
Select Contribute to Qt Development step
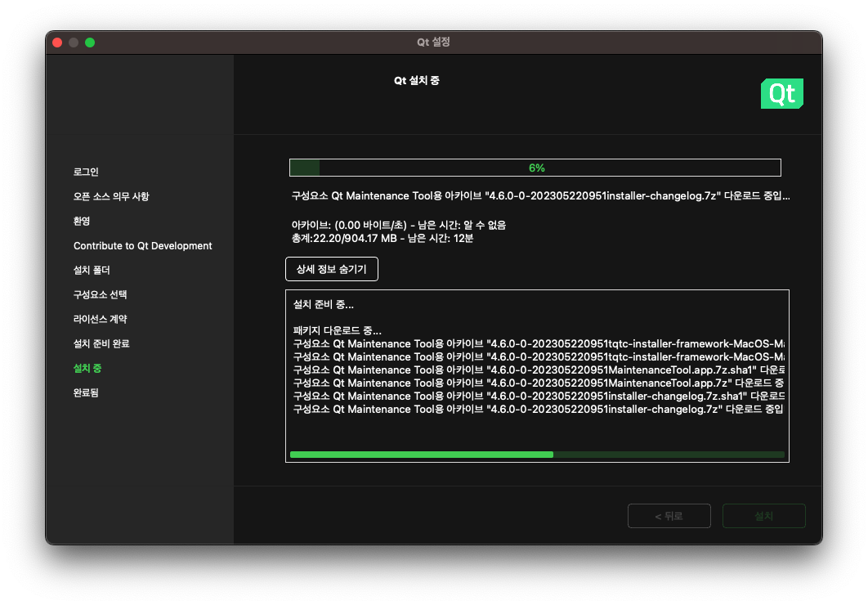(x=143, y=246)
